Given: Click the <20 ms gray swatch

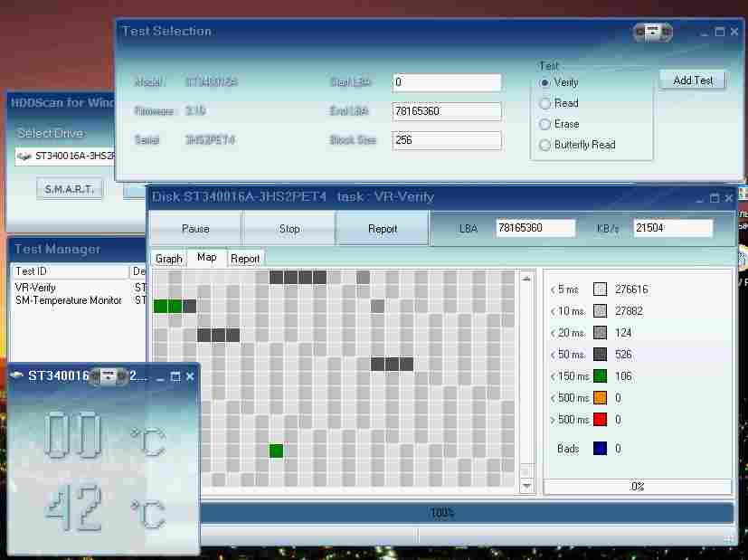Looking at the screenshot, I should click(600, 333).
